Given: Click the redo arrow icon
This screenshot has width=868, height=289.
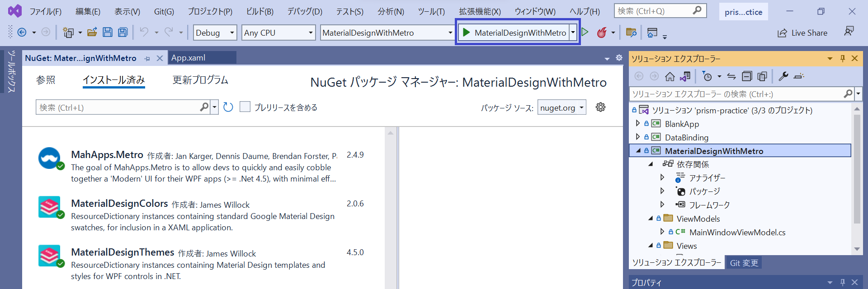Looking at the screenshot, I should 169,32.
